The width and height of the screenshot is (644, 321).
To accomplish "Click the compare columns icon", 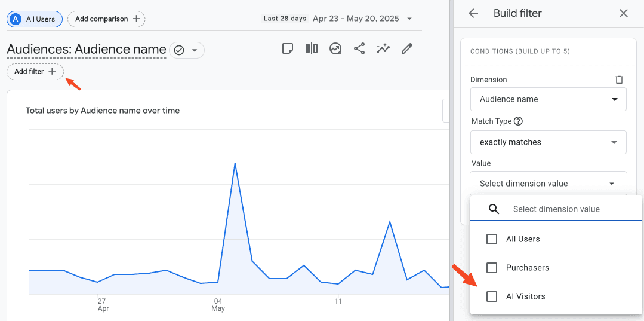I will pos(312,49).
